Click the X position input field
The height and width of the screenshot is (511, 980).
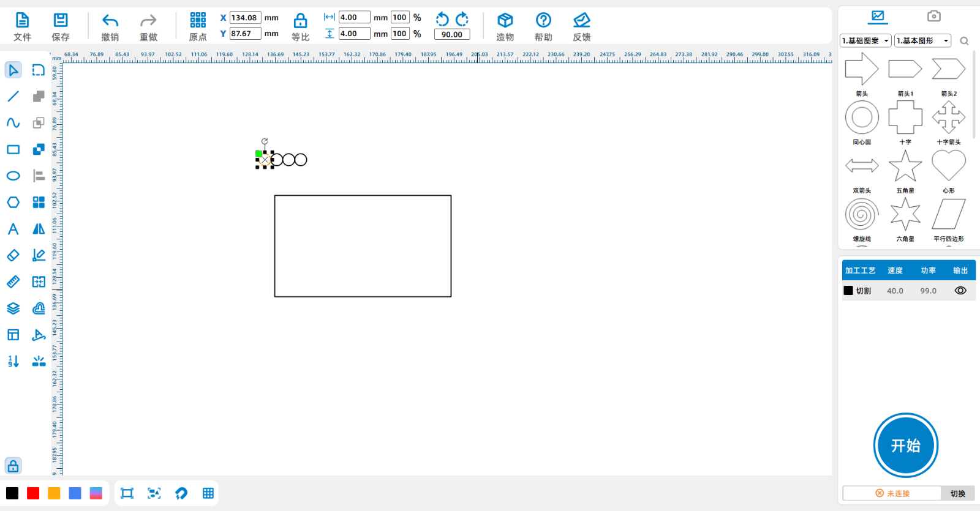pyautogui.click(x=245, y=18)
